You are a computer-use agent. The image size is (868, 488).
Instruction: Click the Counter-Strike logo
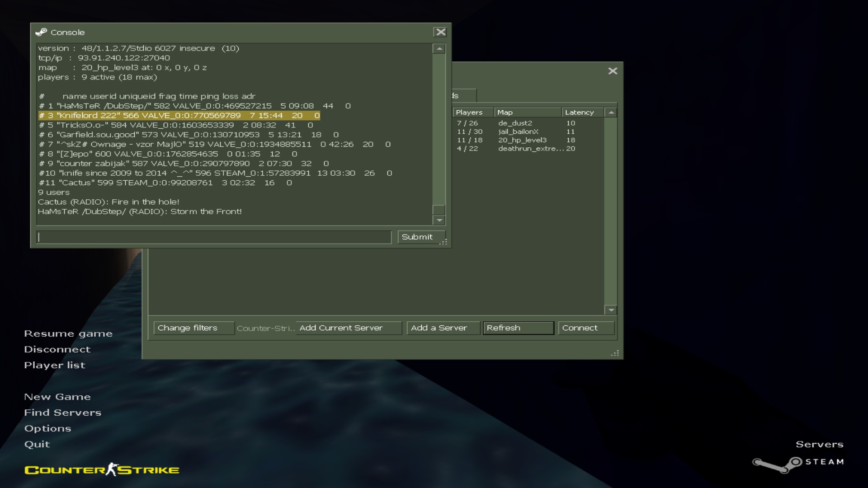[102, 469]
